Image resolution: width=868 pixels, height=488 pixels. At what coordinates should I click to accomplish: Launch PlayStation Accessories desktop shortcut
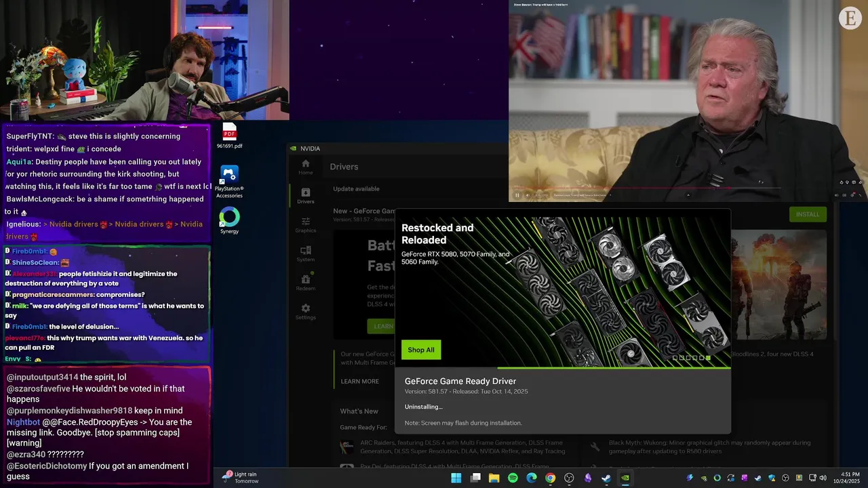(x=229, y=182)
